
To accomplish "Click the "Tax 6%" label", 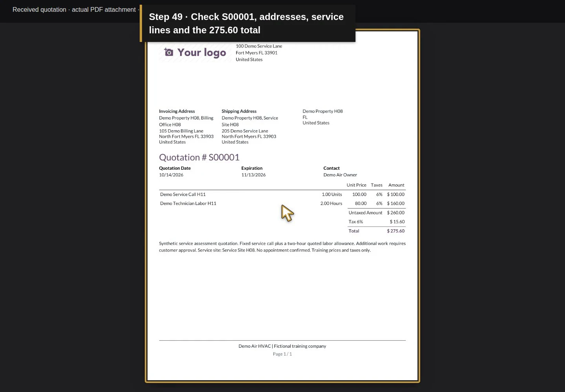I will (356, 222).
